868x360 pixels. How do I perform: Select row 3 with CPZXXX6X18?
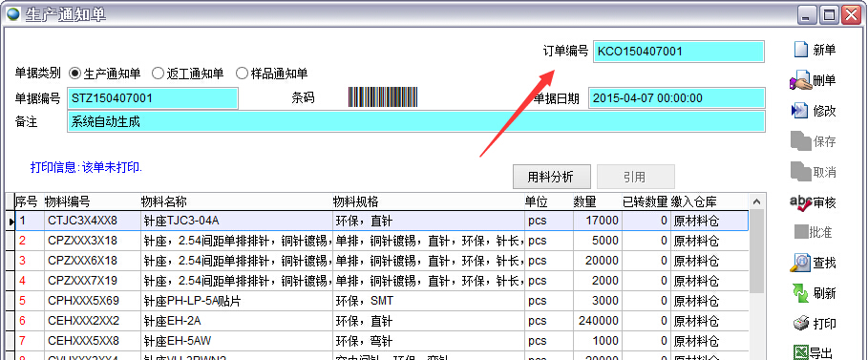tap(381, 261)
